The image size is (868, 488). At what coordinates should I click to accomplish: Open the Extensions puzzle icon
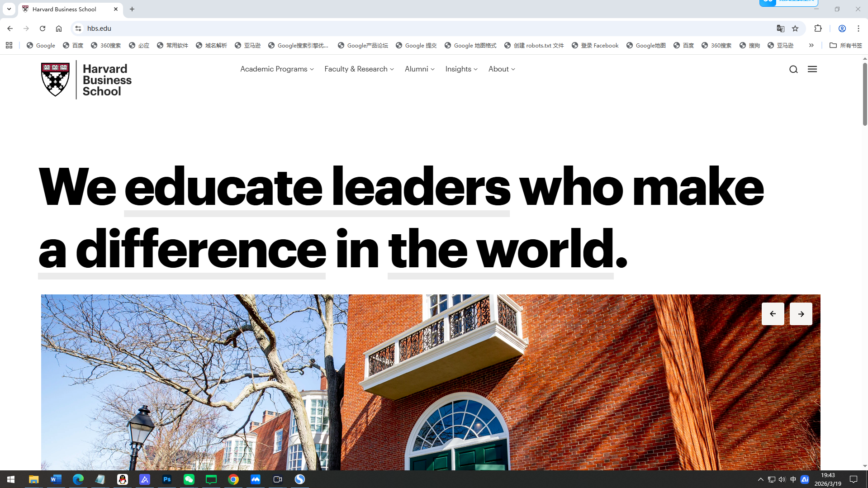coord(818,28)
